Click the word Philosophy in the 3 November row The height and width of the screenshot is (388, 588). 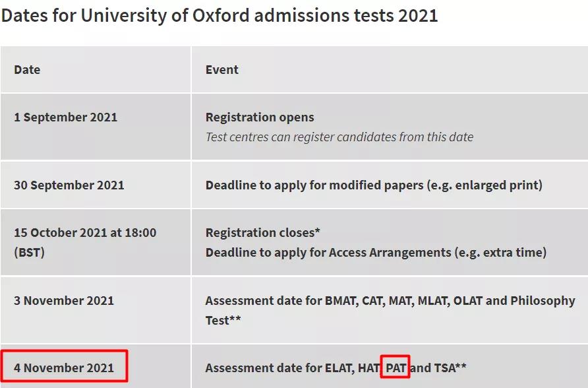[x=543, y=301]
